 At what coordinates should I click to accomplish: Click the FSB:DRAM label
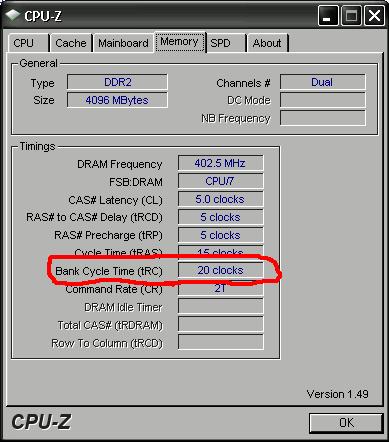(136, 182)
